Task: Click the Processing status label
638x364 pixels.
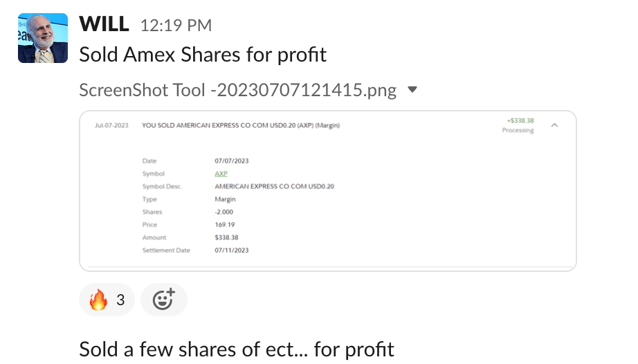Action: [518, 130]
